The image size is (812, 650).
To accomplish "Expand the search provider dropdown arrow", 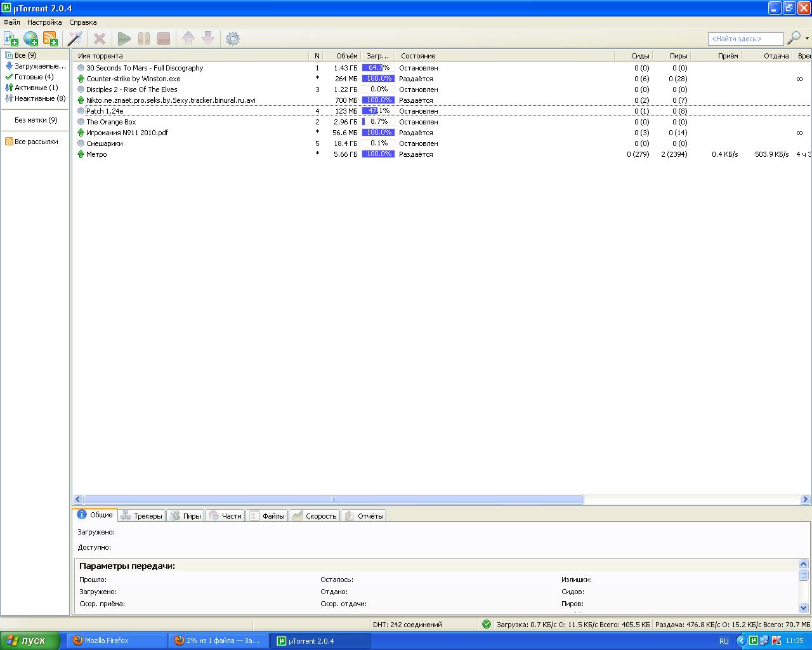I will tap(807, 39).
